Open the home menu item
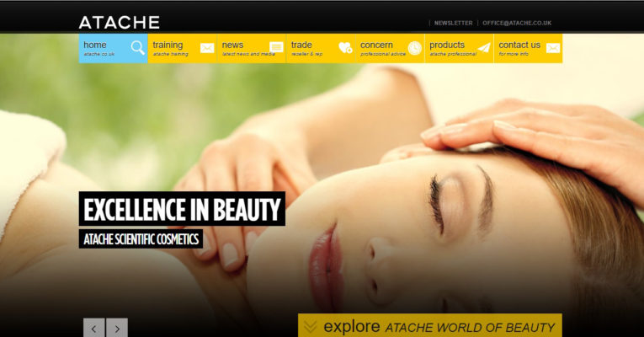644x337 pixels. pyautogui.click(x=114, y=48)
